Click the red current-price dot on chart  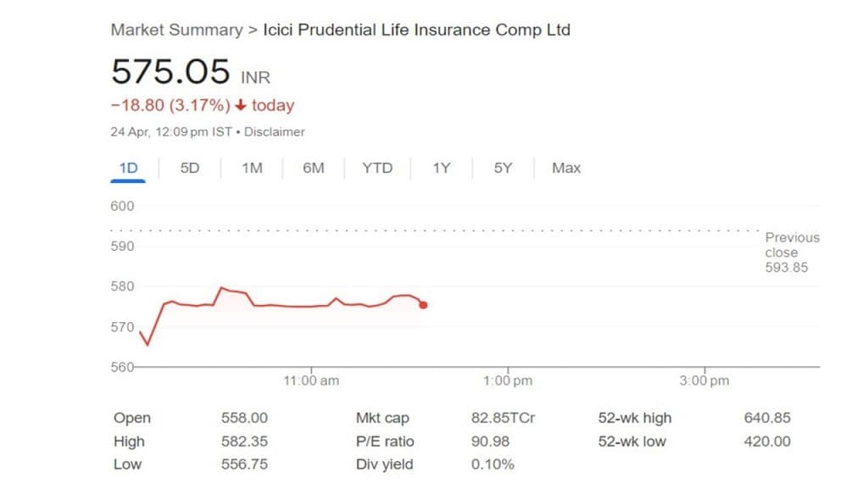(x=423, y=305)
